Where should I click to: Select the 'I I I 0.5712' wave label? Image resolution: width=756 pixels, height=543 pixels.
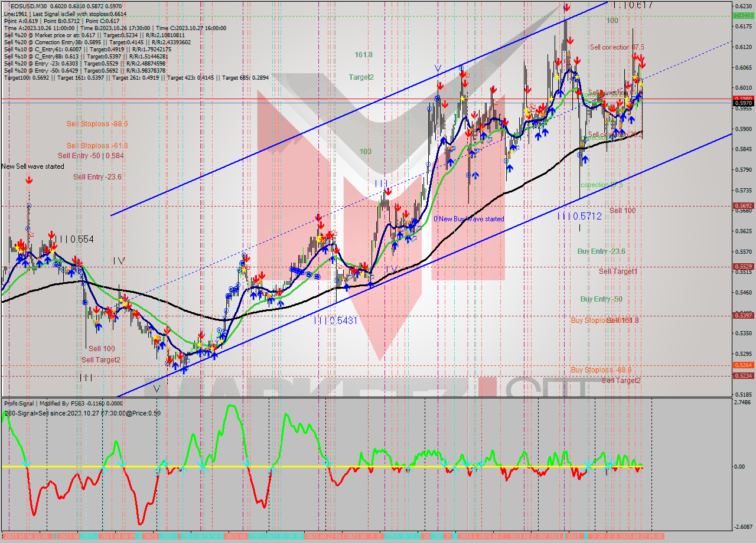(579, 217)
